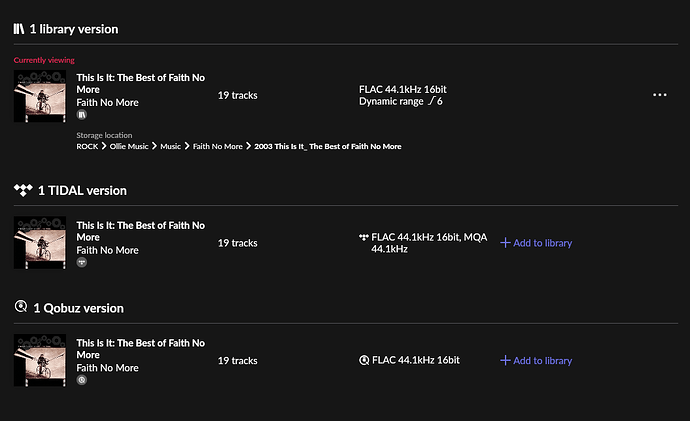Viewport: 690px width, 421px height.
Task: Click the TIDAL logo in section heading
Action: pyautogui.click(x=23, y=190)
